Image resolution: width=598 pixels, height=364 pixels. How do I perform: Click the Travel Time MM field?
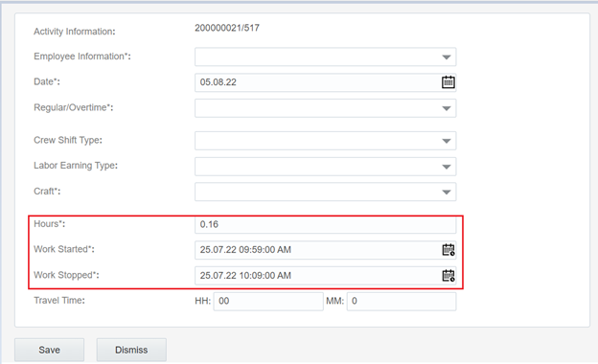pos(402,301)
